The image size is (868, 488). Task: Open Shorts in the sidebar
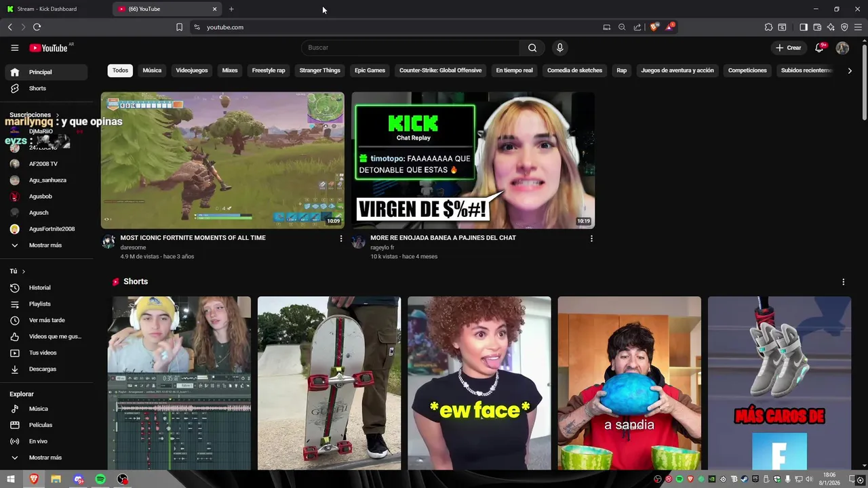click(x=47, y=88)
